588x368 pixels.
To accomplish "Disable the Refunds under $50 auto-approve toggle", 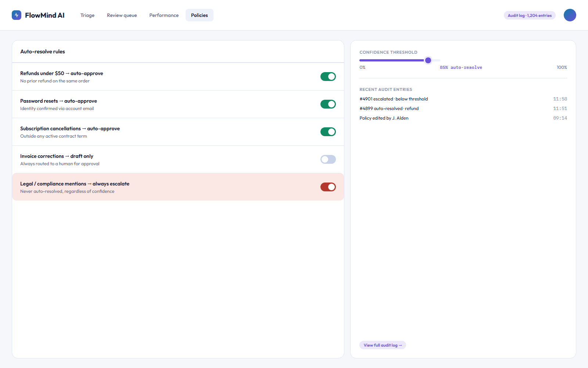I will coord(328,77).
